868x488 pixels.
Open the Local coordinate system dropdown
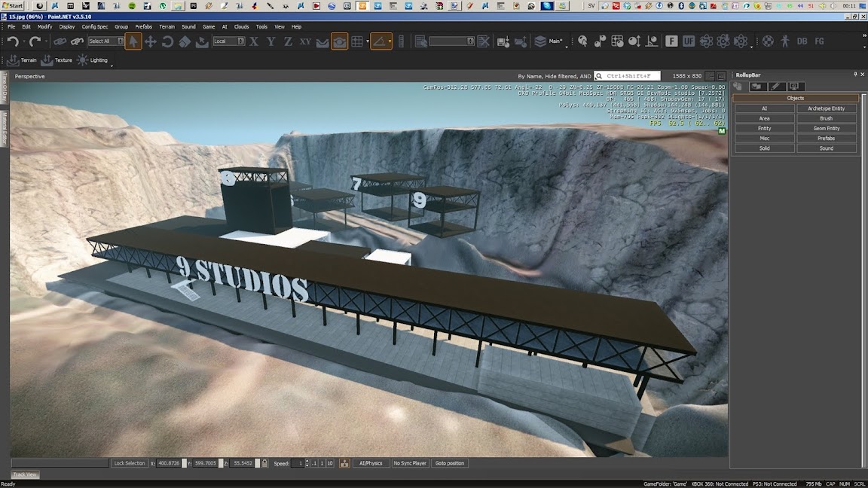[x=229, y=41]
